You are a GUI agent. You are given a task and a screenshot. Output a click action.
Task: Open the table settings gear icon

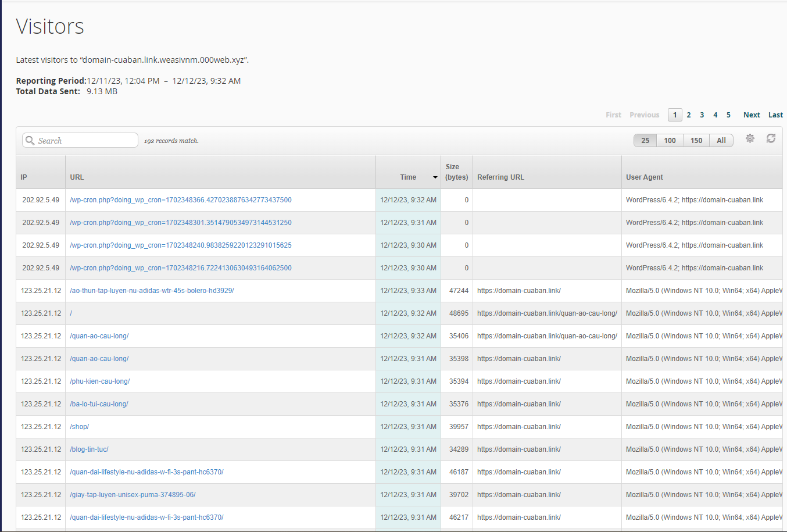[x=750, y=138]
